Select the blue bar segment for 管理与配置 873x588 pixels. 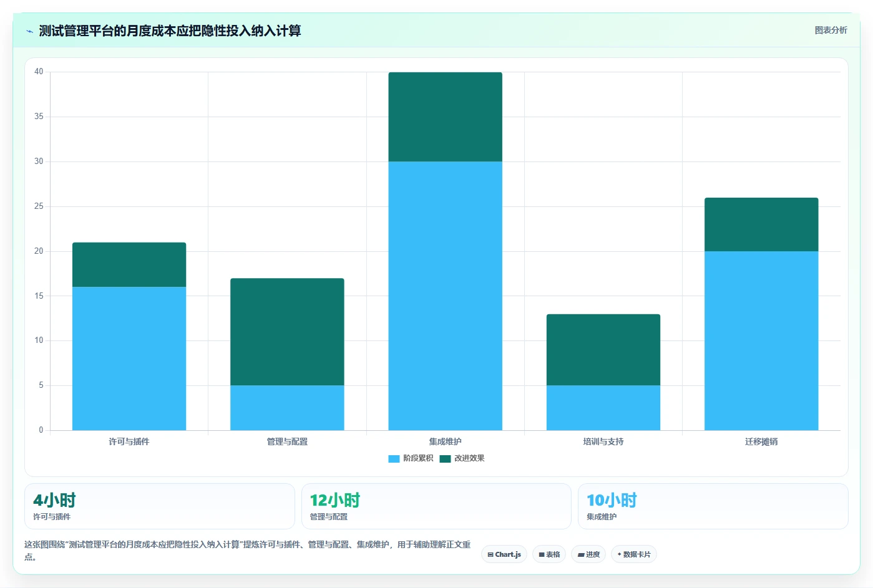(287, 408)
